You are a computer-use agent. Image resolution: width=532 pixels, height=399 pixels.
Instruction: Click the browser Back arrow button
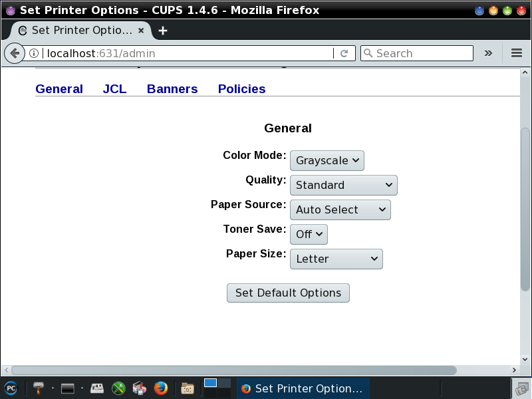(x=14, y=53)
